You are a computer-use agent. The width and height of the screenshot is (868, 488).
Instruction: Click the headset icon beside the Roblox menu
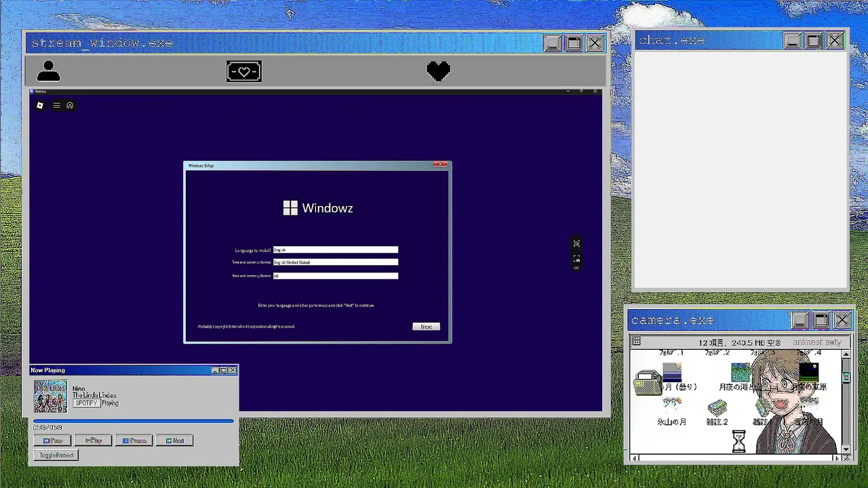click(70, 105)
